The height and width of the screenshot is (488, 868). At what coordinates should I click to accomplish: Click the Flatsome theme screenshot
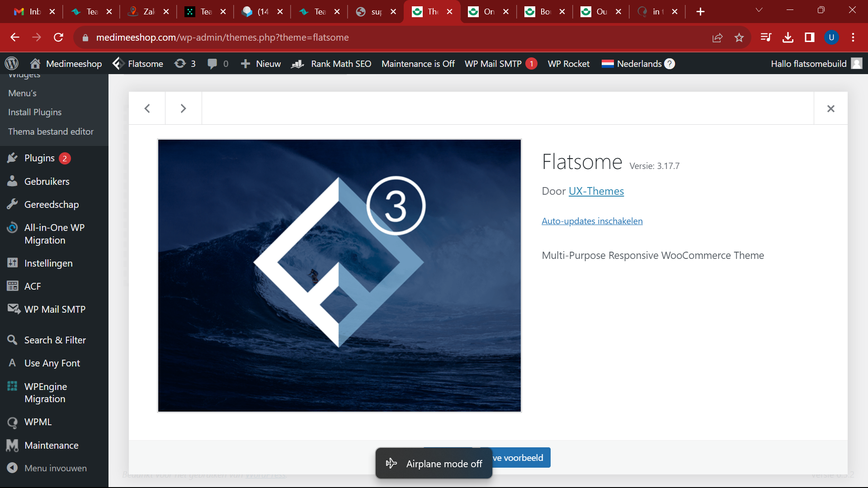click(x=339, y=276)
